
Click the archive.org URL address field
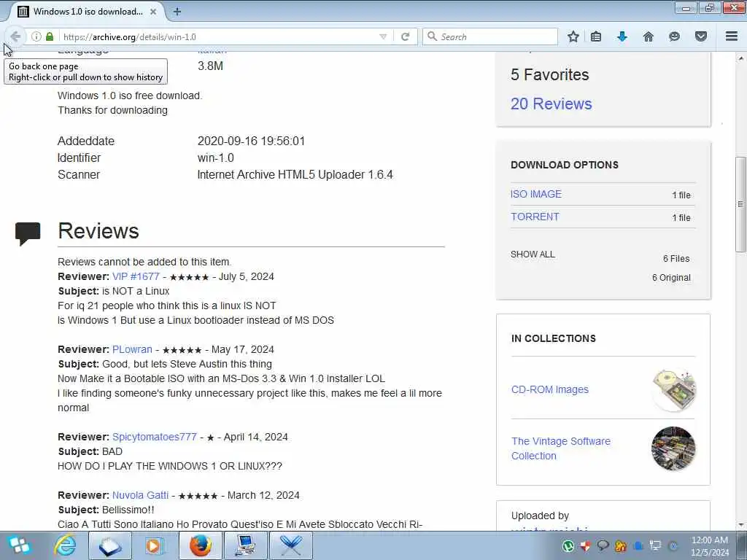219,36
